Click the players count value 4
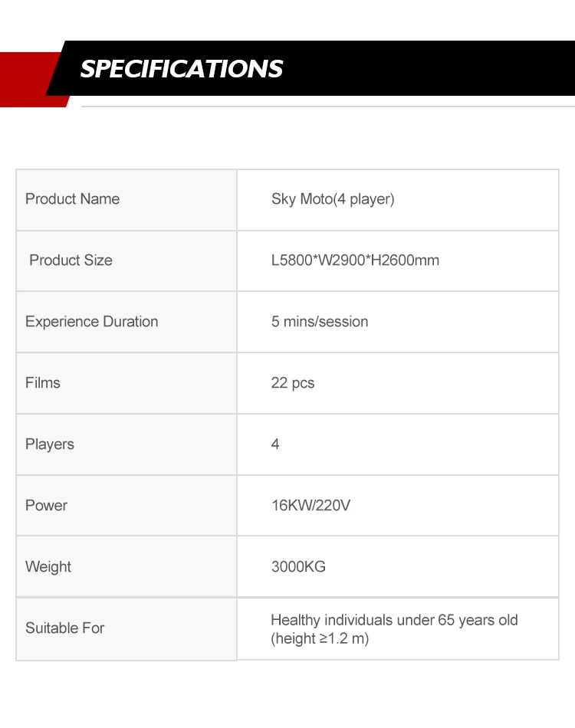 coord(275,444)
